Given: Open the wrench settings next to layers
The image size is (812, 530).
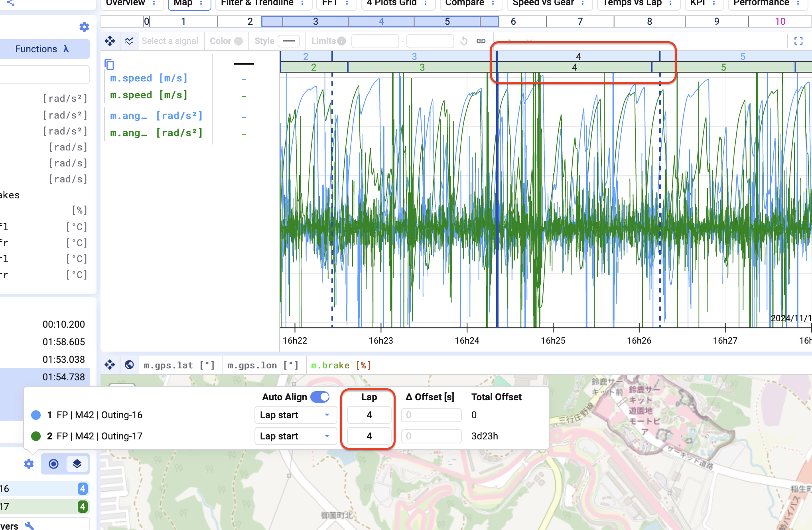Looking at the screenshot, I should [x=30, y=526].
